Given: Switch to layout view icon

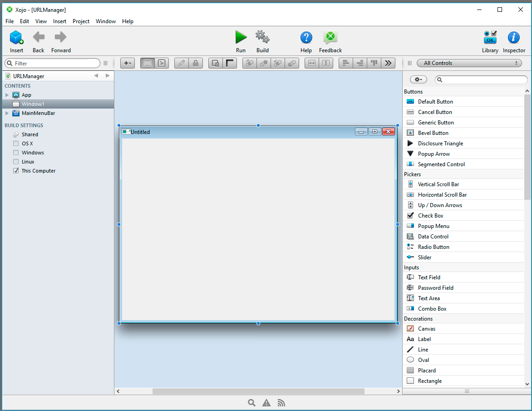Looking at the screenshot, I should (147, 63).
